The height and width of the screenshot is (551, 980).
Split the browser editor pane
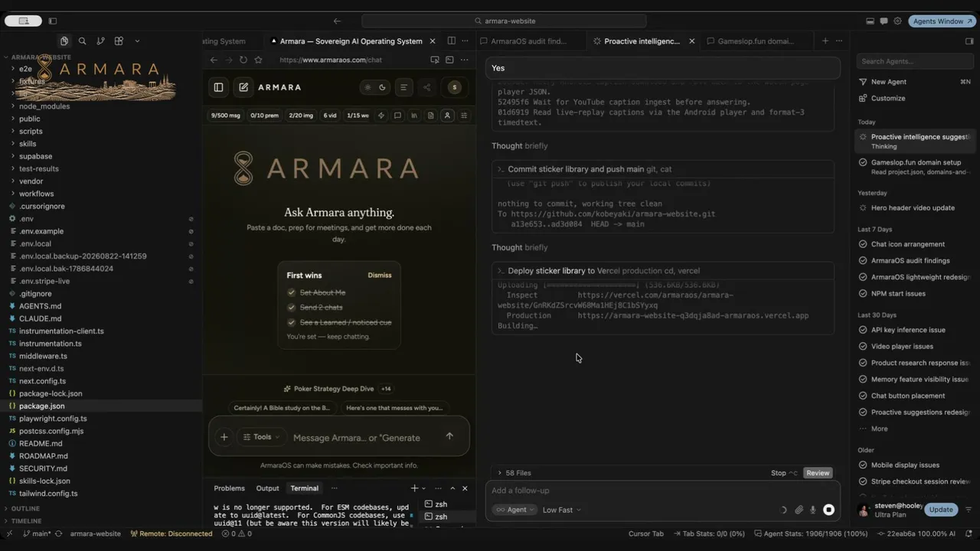pyautogui.click(x=452, y=41)
